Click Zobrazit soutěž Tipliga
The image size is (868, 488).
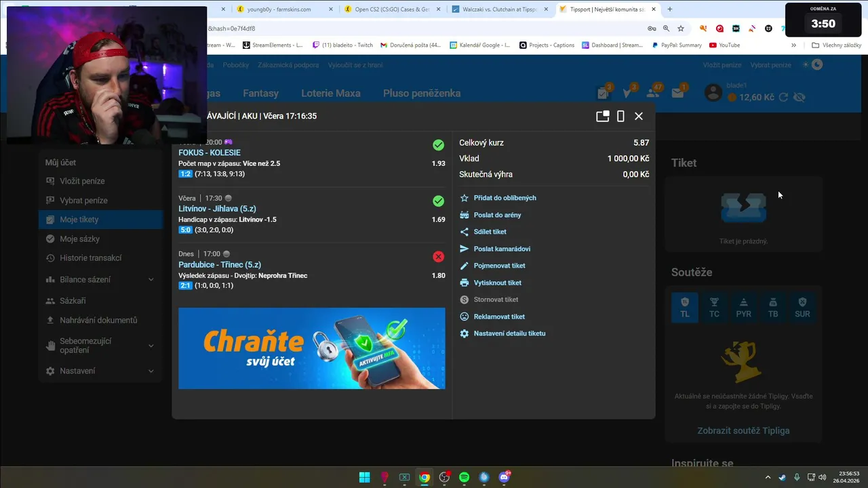click(x=743, y=430)
